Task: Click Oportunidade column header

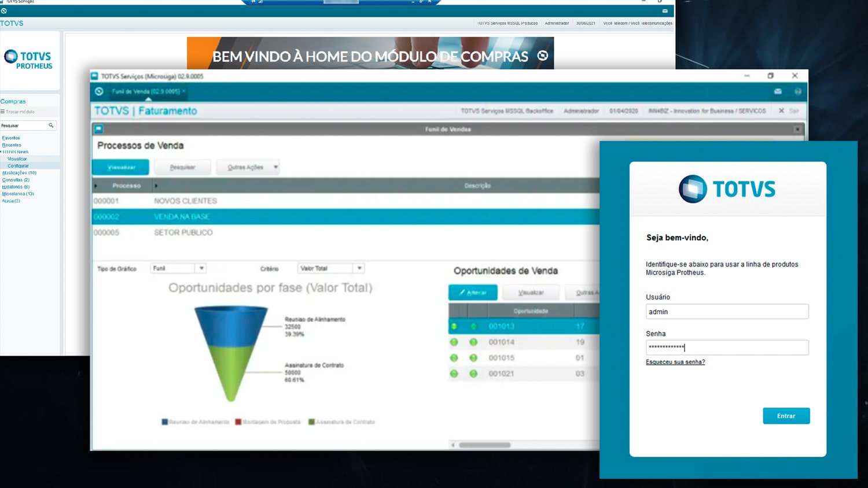Action: click(x=531, y=311)
